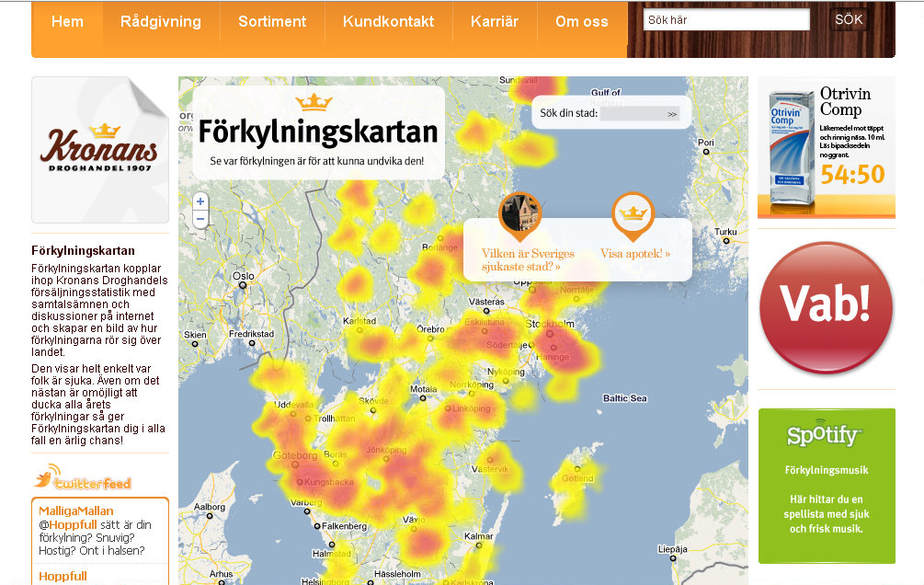Open the Rådgivning menu
The width and height of the screenshot is (924, 585).
[161, 22]
